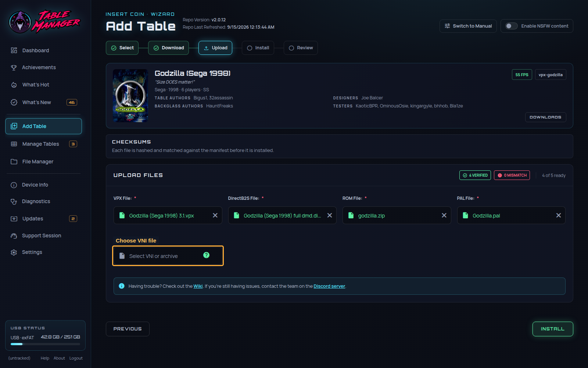Switch to Manual mode
This screenshot has width=588, height=368.
tap(468, 26)
